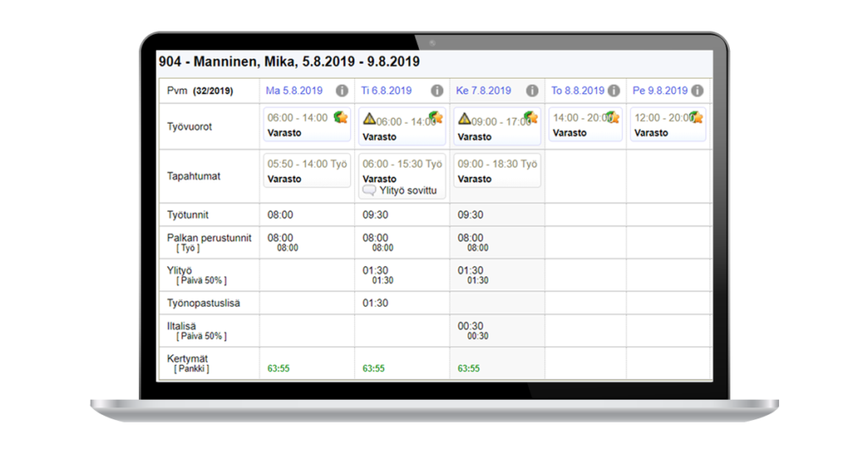This screenshot has width=868, height=454.
Task: Click the info icon beside To 8.8.2019
Action: coord(613,91)
